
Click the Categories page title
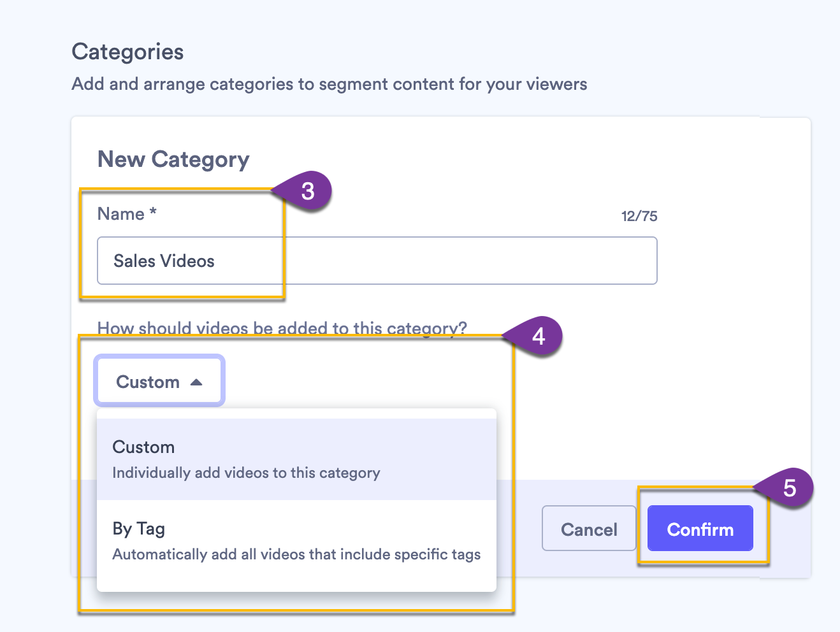tap(127, 52)
